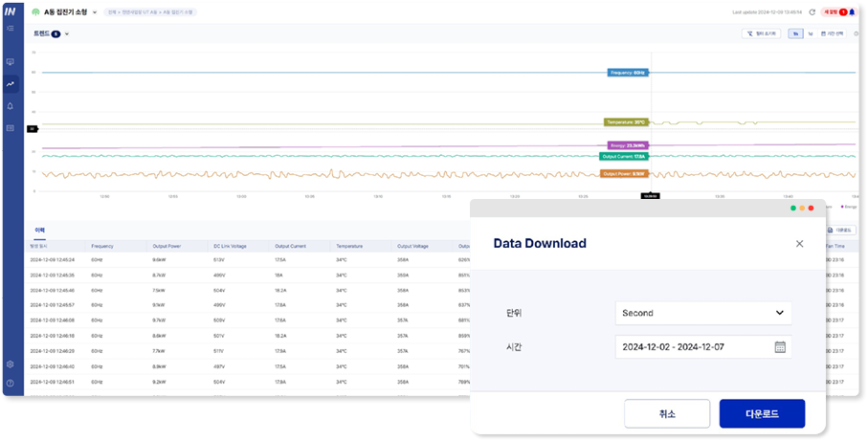Toggle the Energy legend series

848,206
